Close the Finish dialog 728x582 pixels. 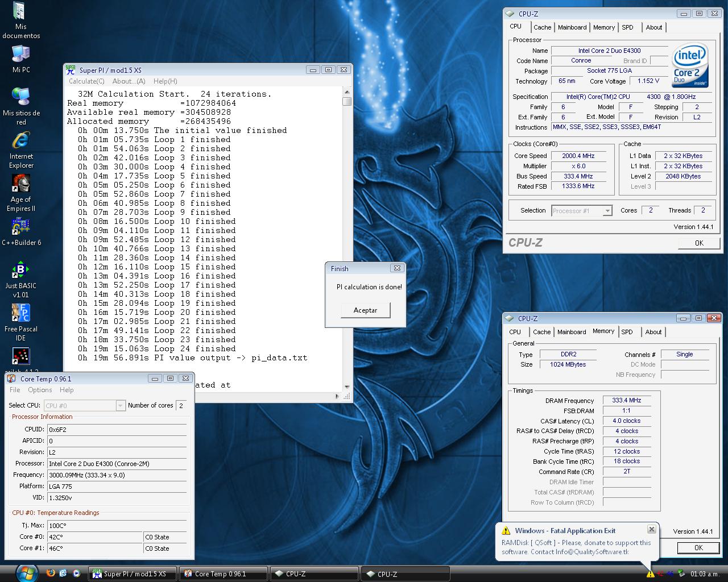tap(397, 268)
